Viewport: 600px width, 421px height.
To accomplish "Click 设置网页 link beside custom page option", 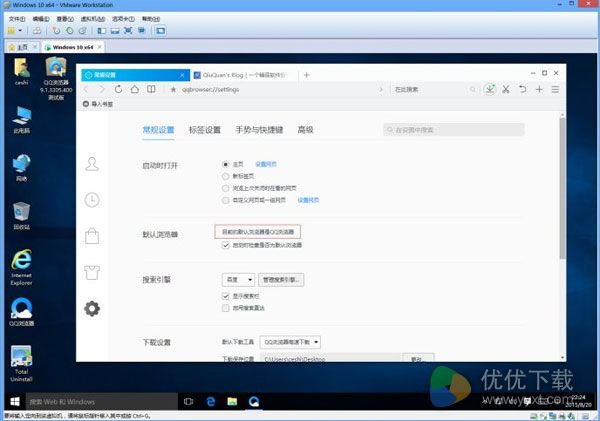I will click(308, 200).
